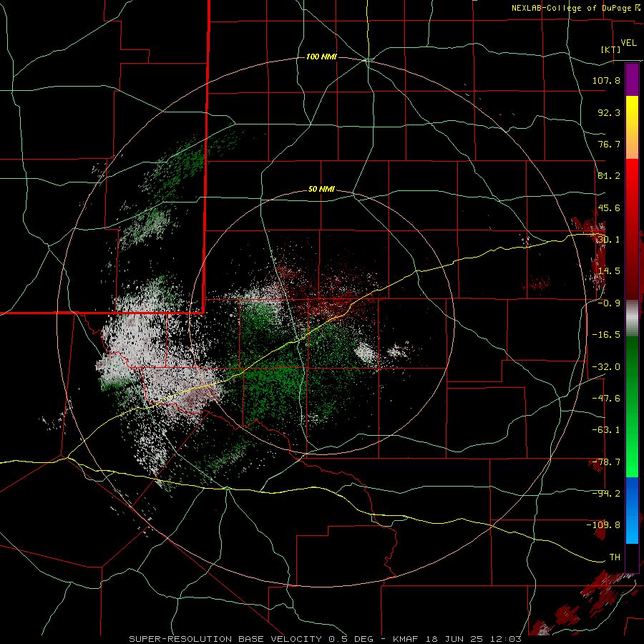This screenshot has width=644, height=644.
Task: Select the -47.6 velocity scale value
Action: click(606, 399)
